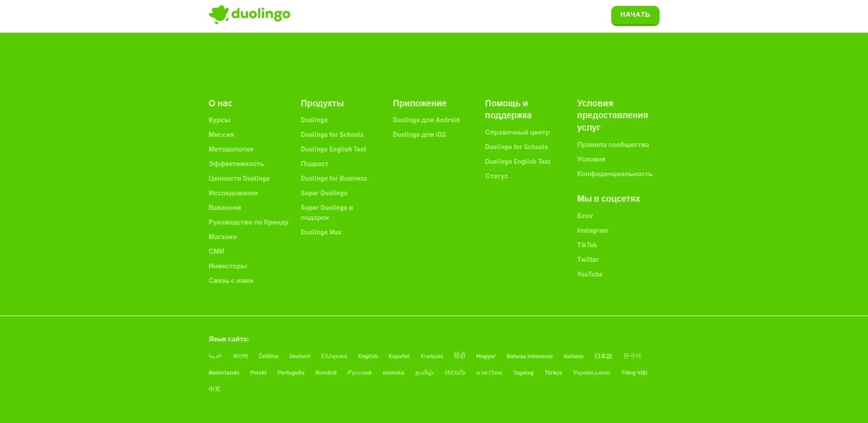The width and height of the screenshot is (868, 423).
Task: Open the Справочный центр link
Action: click(517, 132)
